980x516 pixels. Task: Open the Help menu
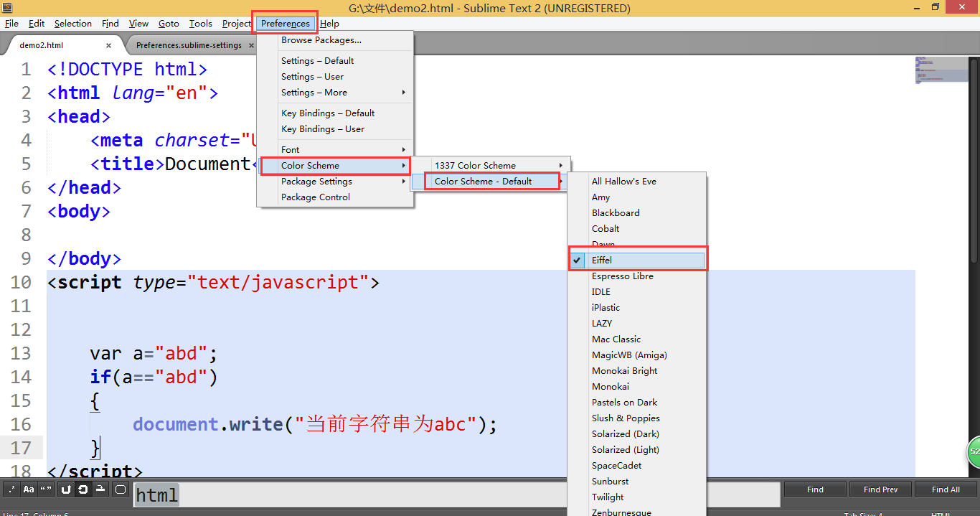point(329,24)
